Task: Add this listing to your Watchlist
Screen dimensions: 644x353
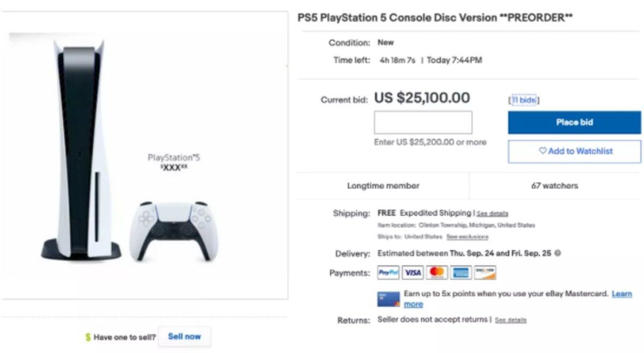Action: (x=574, y=151)
